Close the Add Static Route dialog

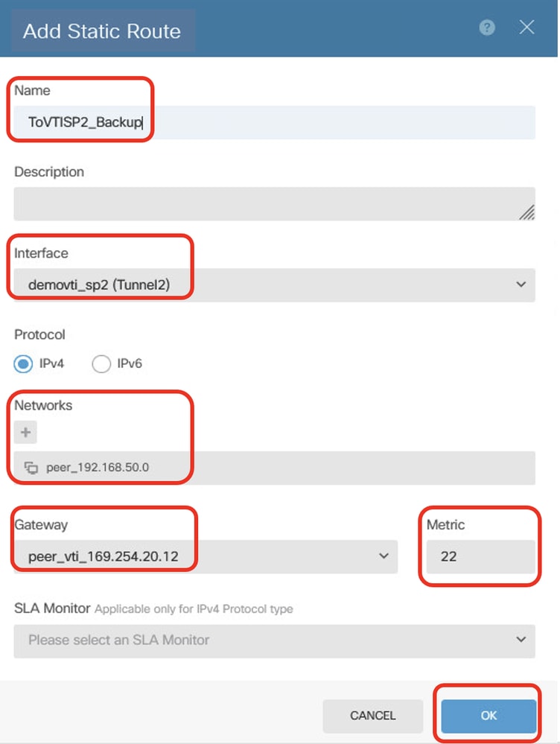[x=526, y=27]
